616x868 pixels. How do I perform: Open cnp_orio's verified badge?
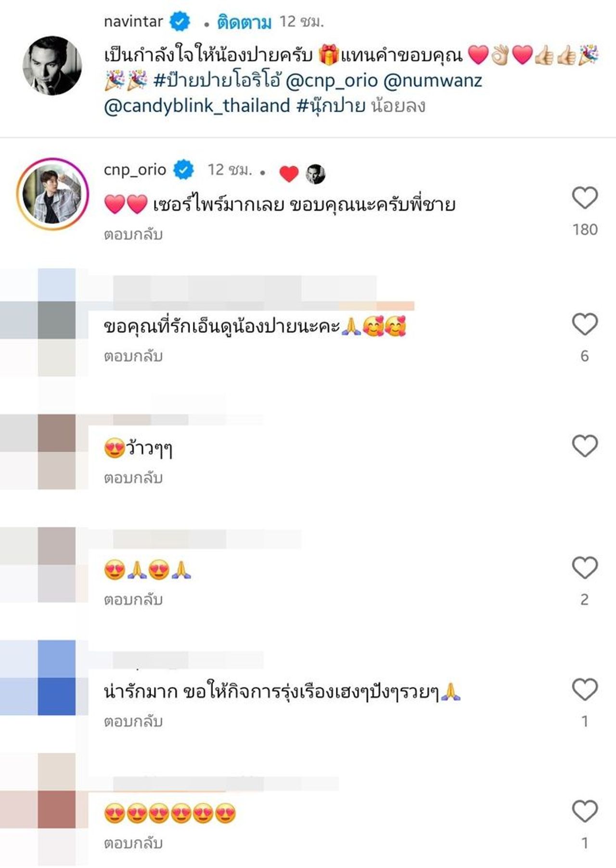click(183, 170)
